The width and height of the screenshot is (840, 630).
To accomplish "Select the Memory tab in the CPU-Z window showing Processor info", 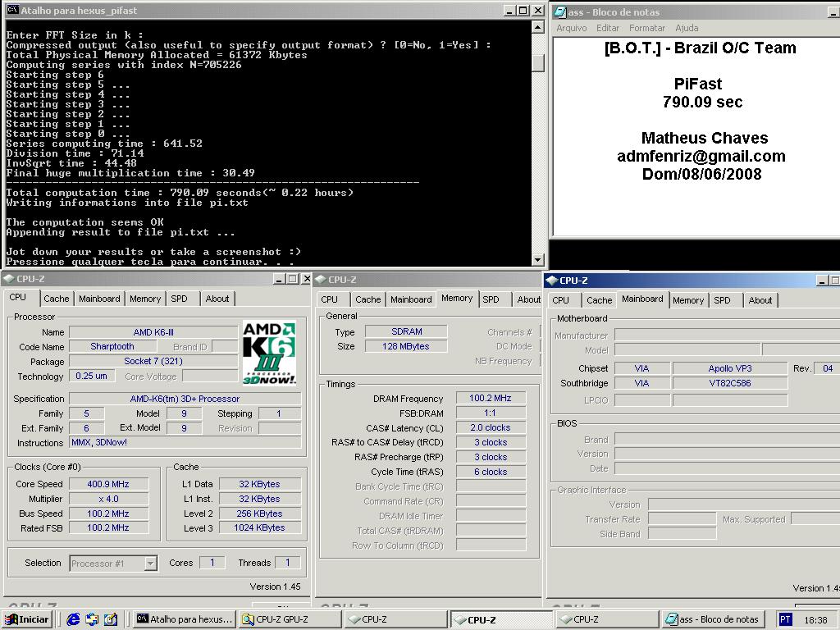I will (x=144, y=299).
